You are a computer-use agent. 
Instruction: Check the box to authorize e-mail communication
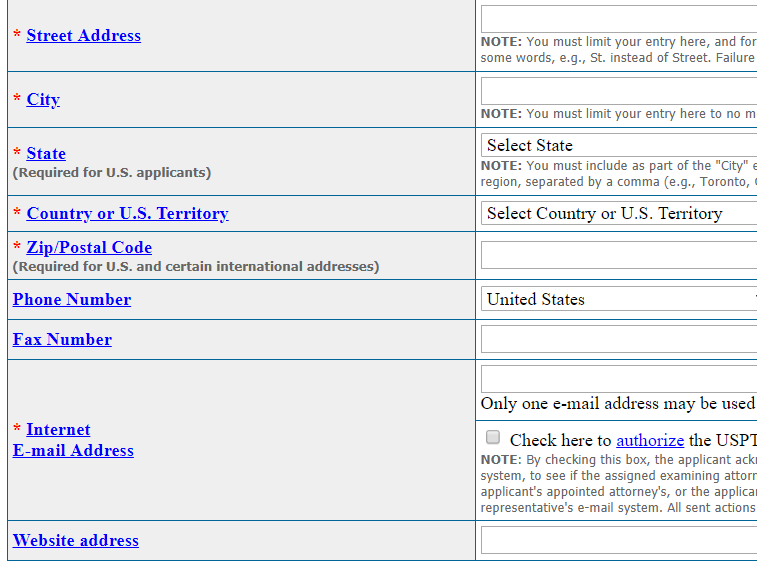[493, 438]
